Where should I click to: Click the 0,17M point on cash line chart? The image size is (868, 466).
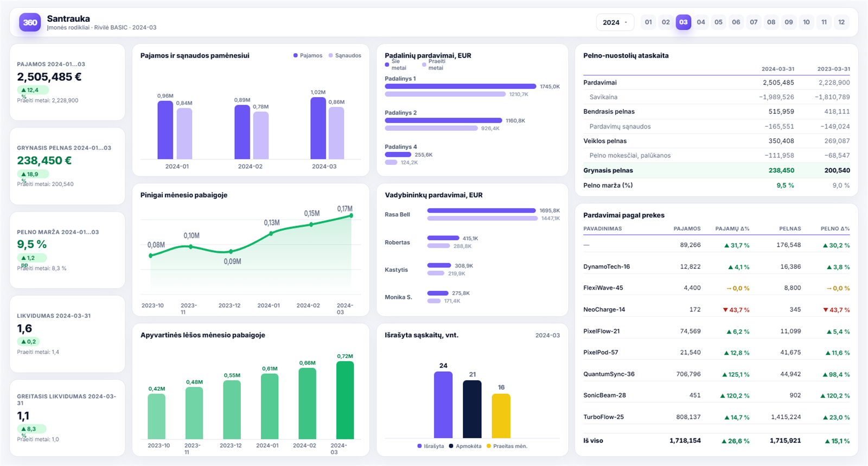pos(351,215)
